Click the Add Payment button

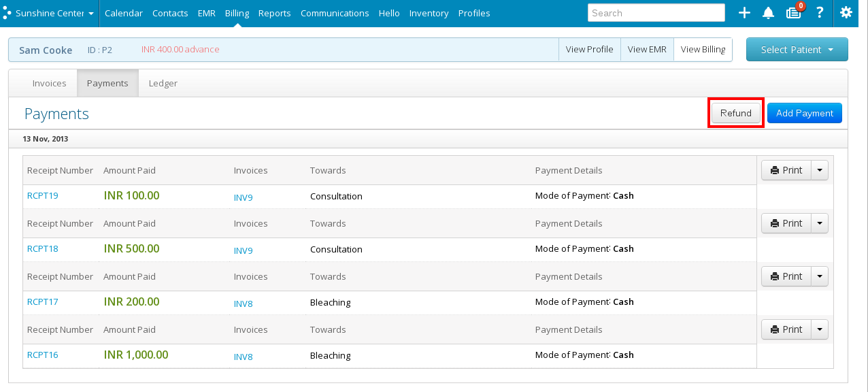[x=805, y=113]
